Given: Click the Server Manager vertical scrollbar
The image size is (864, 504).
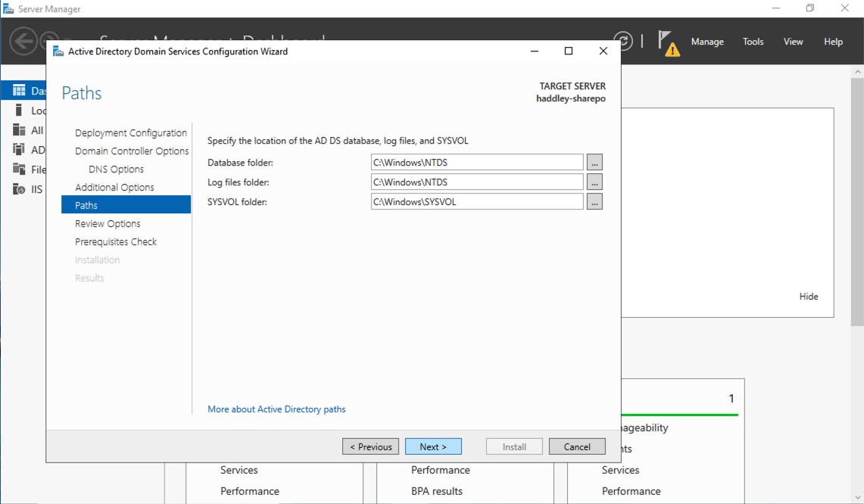Looking at the screenshot, I should pyautogui.click(x=857, y=201).
